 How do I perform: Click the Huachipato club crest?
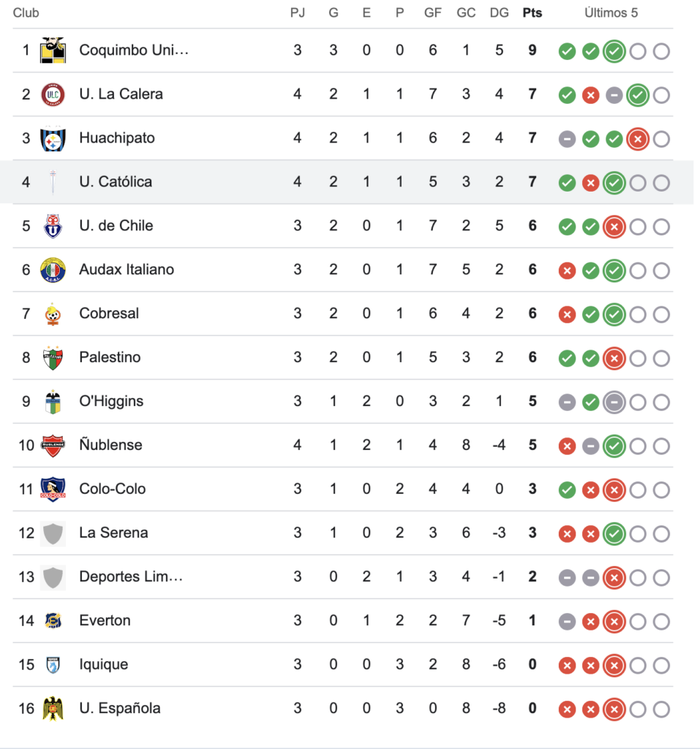53,138
